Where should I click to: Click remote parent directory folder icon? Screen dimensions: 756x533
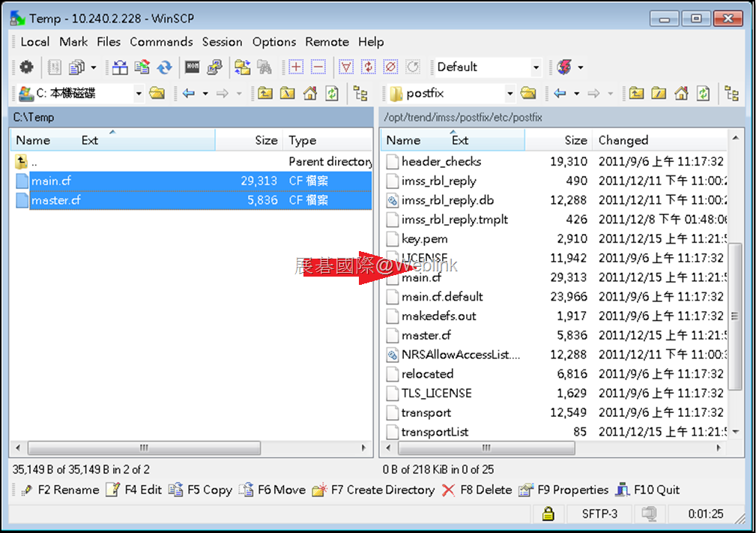pyautogui.click(x=636, y=93)
